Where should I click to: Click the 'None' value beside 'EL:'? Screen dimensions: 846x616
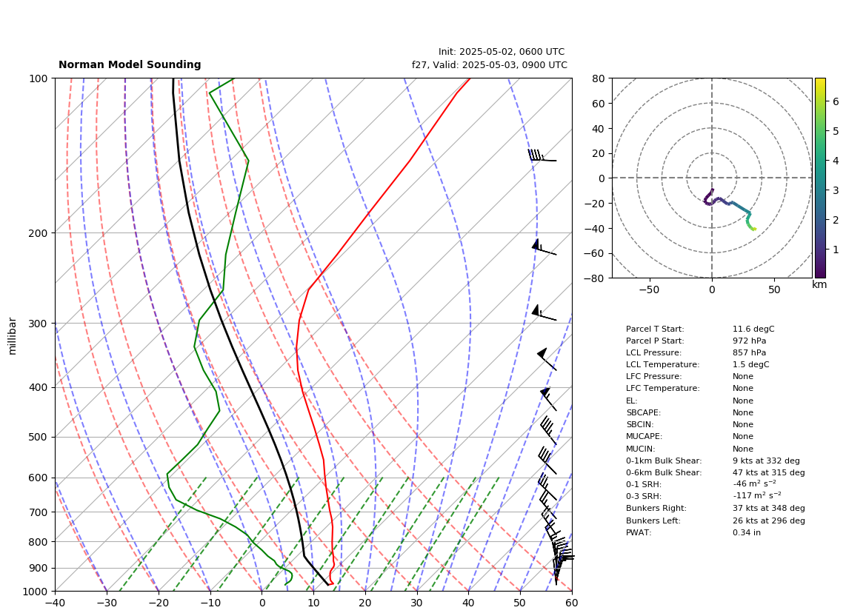tap(743, 401)
